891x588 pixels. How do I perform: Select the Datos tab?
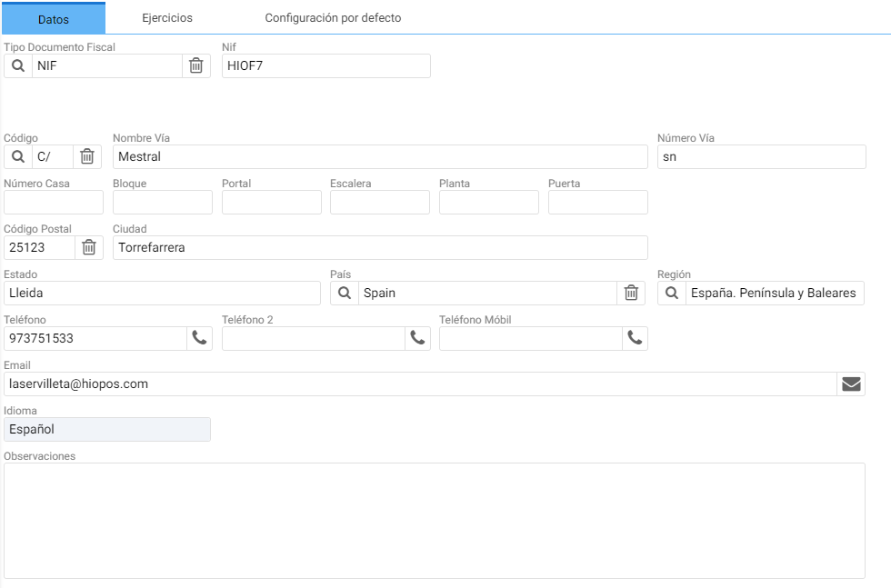[x=54, y=19]
